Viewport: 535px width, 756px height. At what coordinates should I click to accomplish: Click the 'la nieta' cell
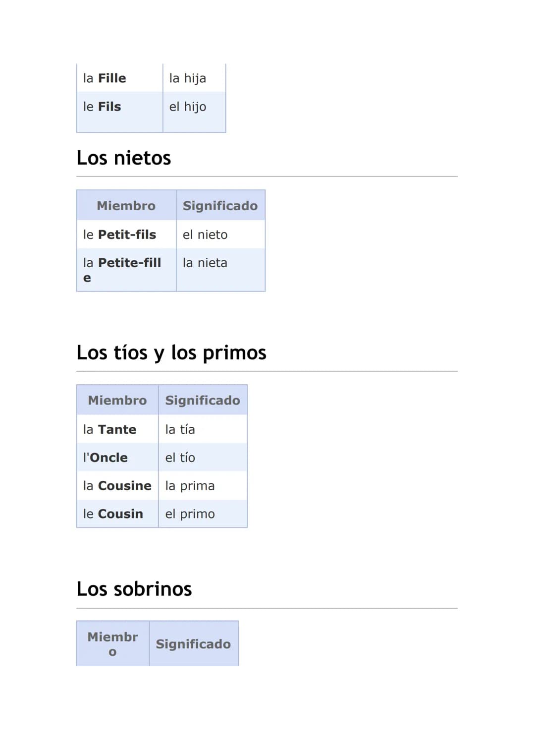tap(220, 270)
